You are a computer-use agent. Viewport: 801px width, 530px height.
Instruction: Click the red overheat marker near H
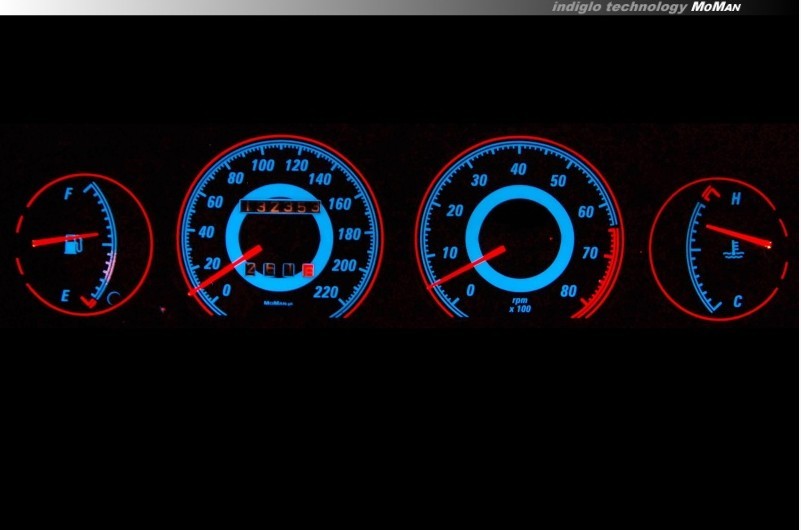click(710, 191)
